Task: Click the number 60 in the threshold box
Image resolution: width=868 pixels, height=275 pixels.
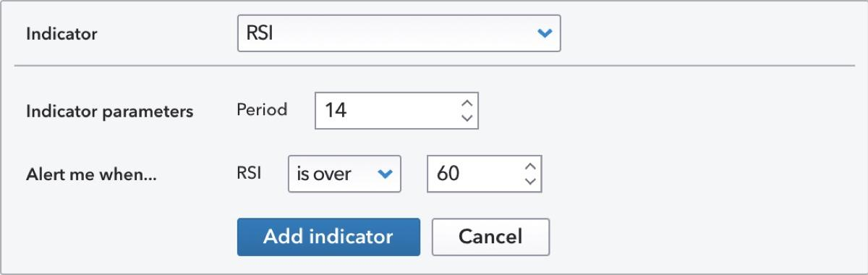Action: click(x=448, y=175)
